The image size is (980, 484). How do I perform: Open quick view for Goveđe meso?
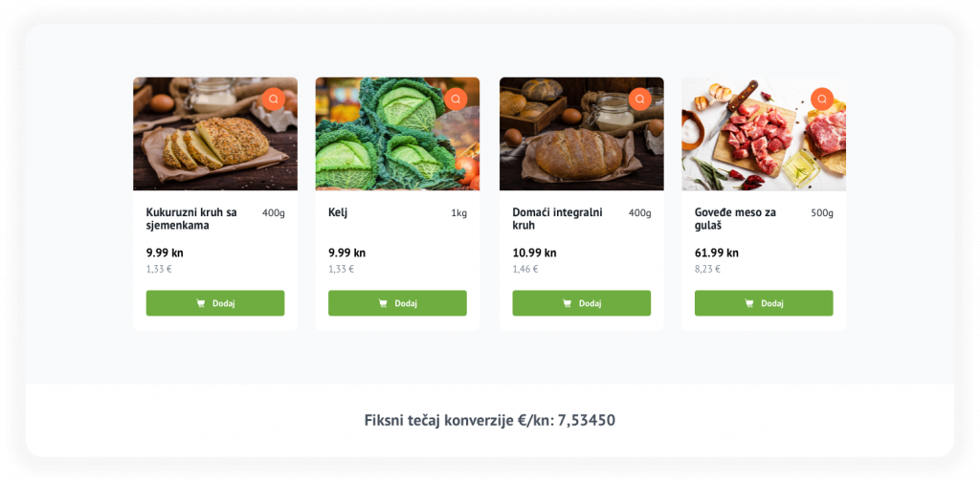point(821,99)
